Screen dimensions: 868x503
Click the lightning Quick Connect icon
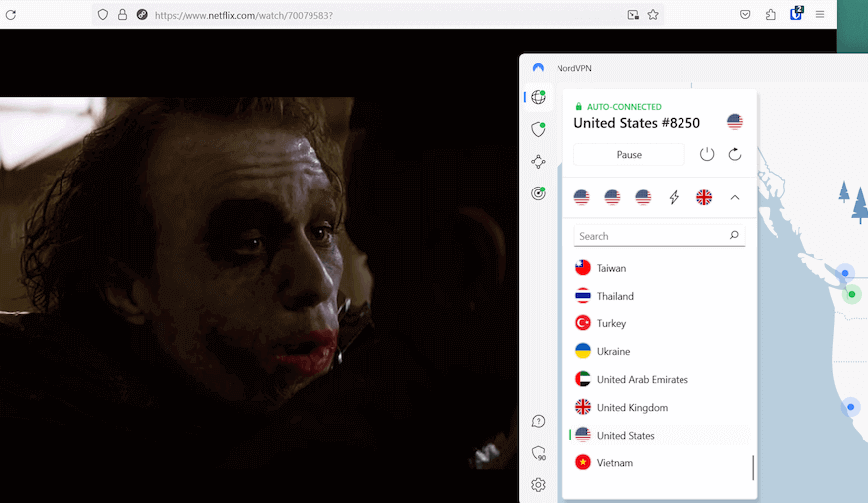coord(674,197)
